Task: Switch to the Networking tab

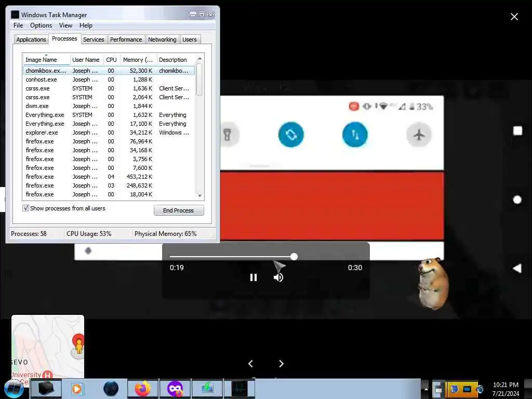Action: pos(162,39)
